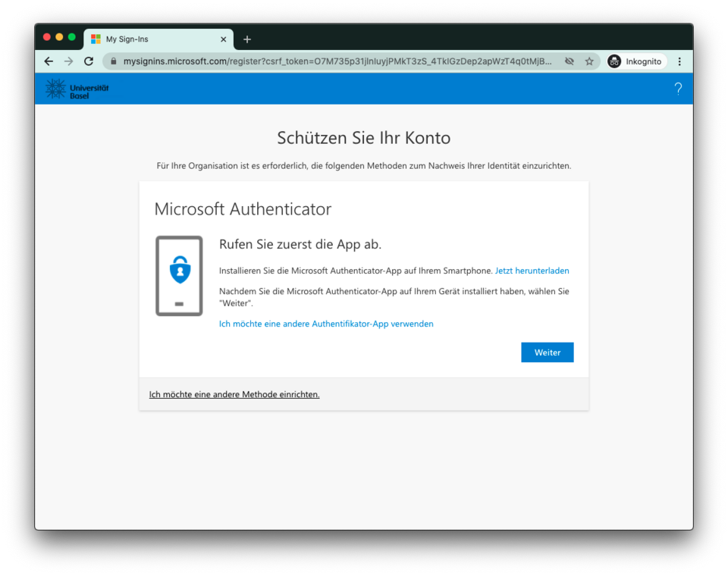
Task: Open a new tab with plus button
Action: coord(247,39)
